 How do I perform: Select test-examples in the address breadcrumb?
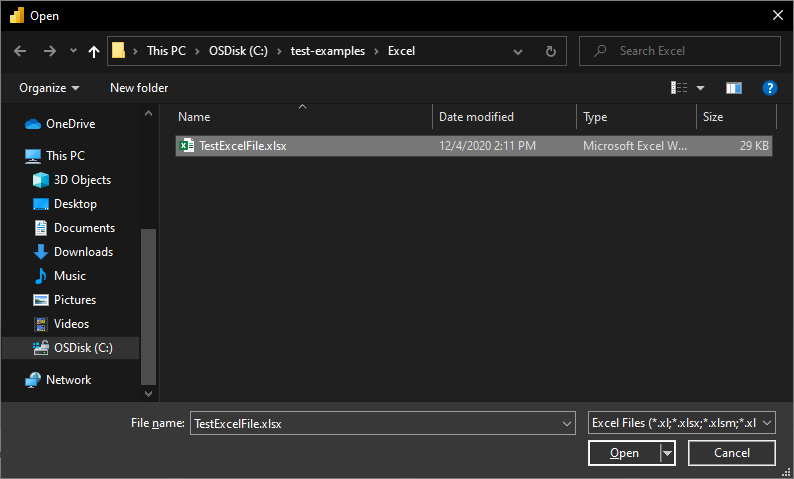coord(328,51)
